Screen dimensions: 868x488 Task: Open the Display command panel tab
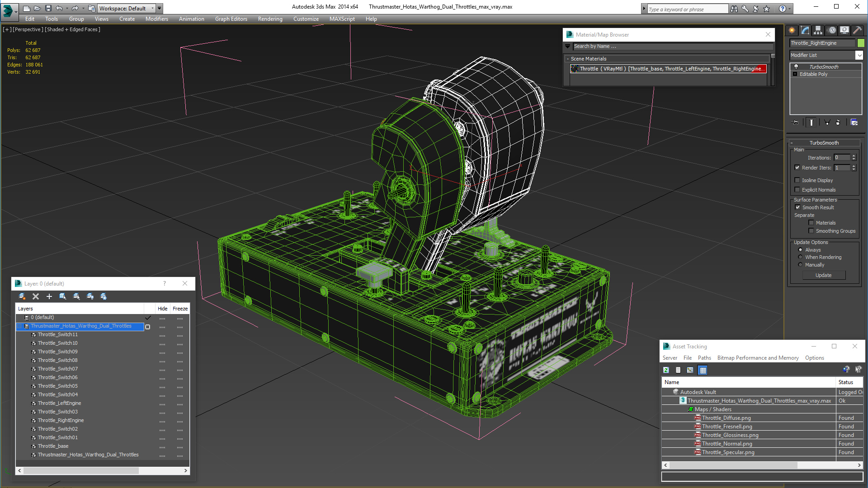click(844, 30)
